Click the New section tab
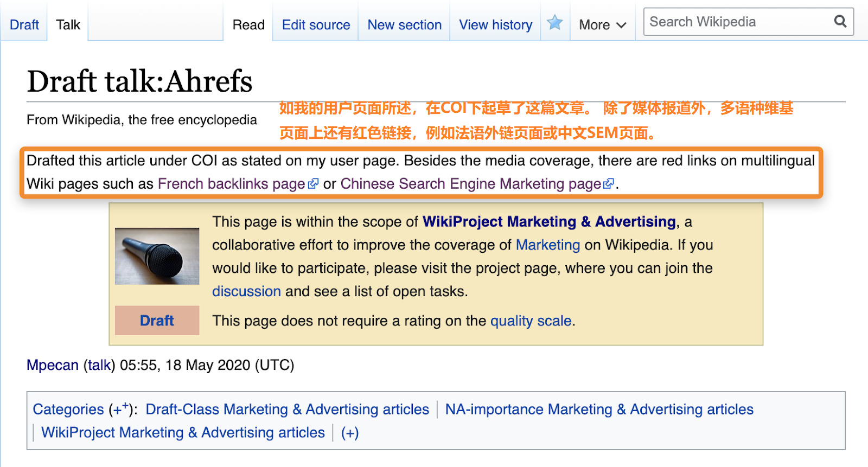 point(404,25)
